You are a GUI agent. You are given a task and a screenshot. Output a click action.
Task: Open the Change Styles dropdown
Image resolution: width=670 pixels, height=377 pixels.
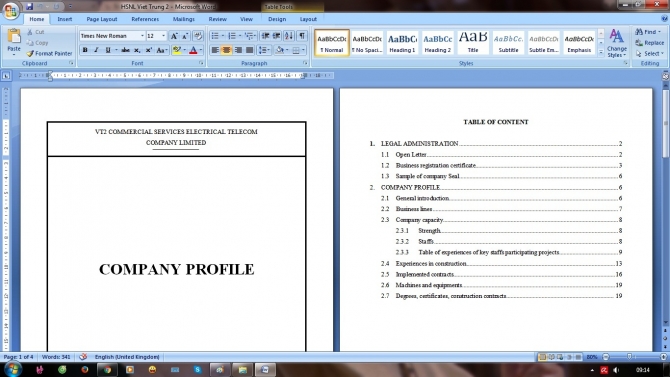[617, 43]
